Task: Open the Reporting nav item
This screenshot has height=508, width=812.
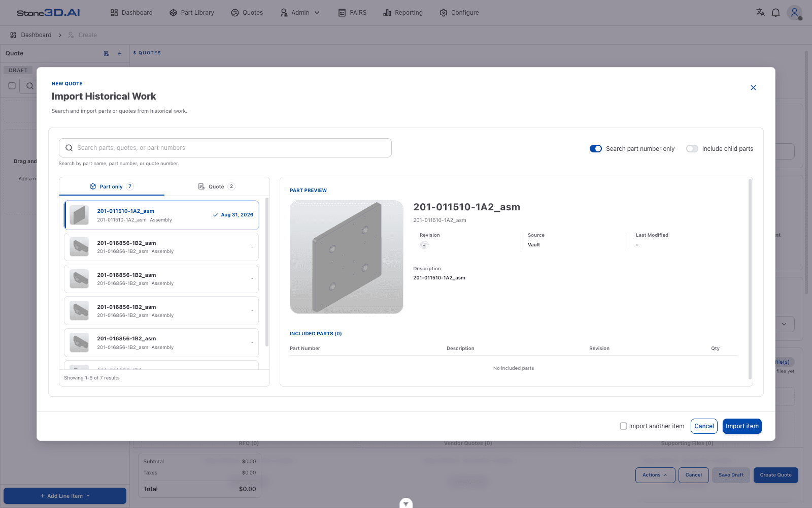Action: pos(403,13)
